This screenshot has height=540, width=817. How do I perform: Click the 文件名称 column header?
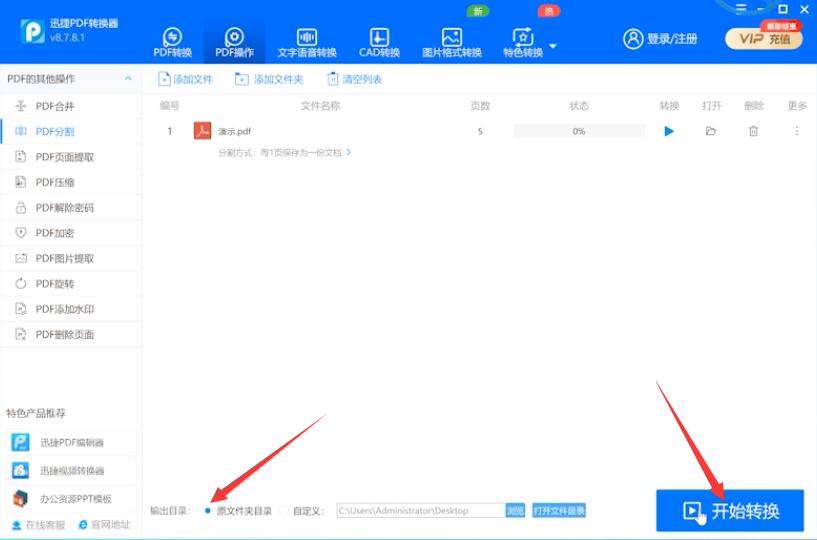click(320, 106)
